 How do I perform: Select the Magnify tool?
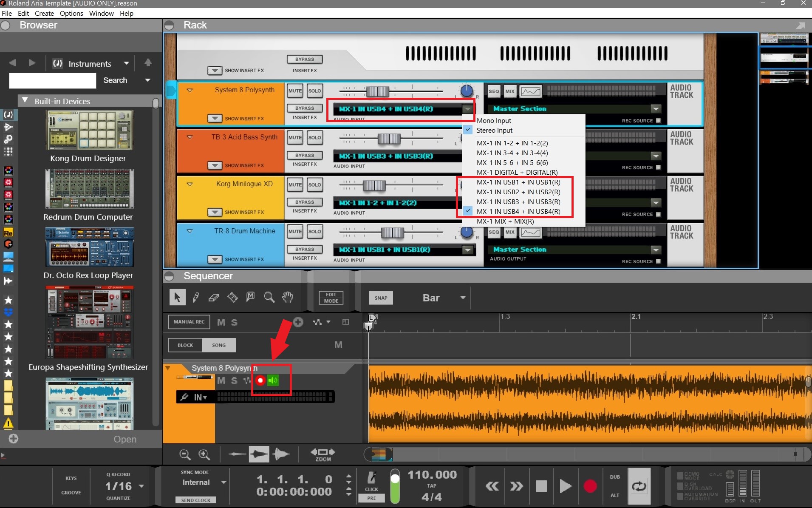[269, 297]
